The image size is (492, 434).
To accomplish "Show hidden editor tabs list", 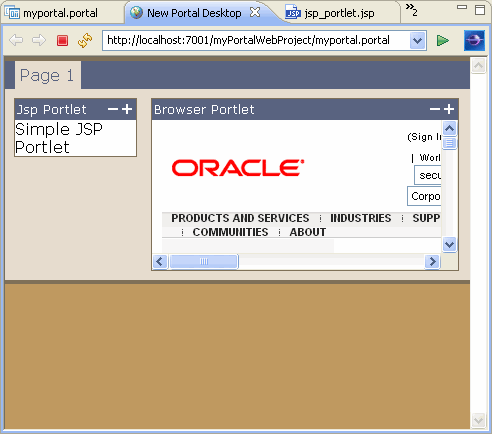I will pyautogui.click(x=412, y=10).
